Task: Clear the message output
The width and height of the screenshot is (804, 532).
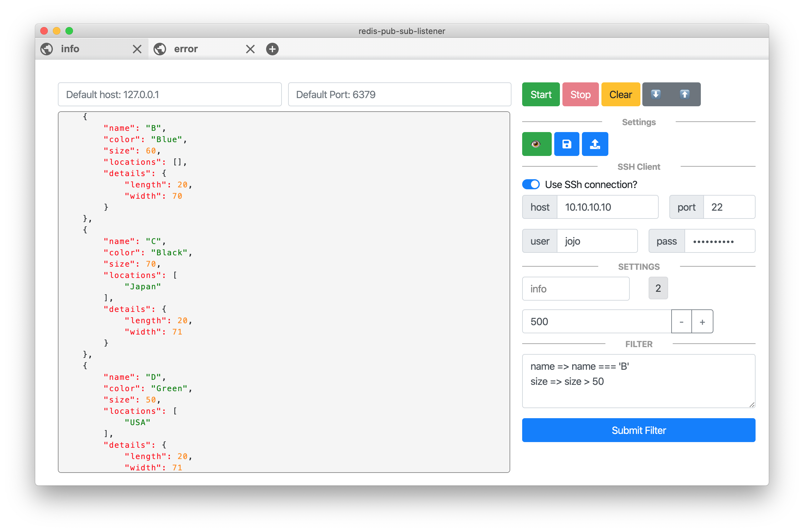Action: pos(620,94)
